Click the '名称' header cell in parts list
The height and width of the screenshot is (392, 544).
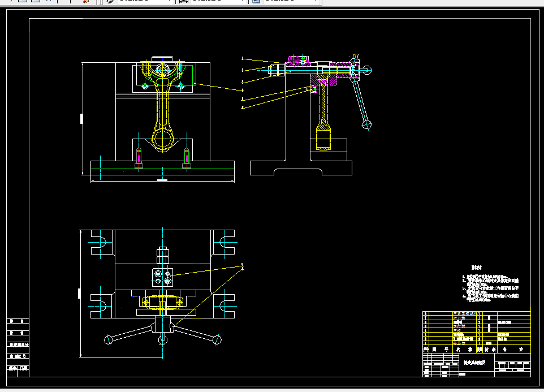click(464, 350)
